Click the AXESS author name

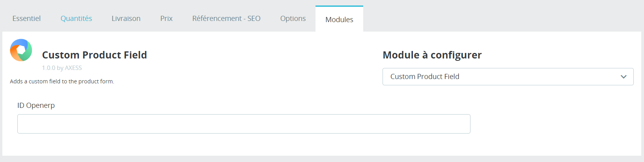tap(73, 68)
